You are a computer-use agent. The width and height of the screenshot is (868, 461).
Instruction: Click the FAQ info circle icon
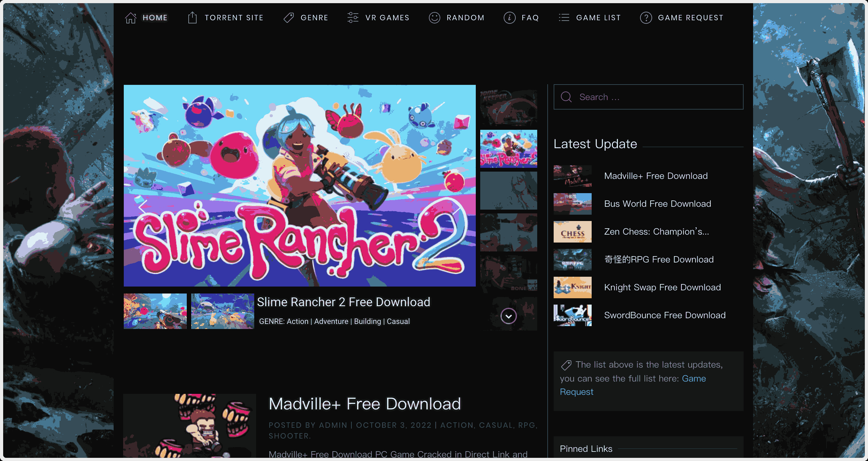pos(509,17)
